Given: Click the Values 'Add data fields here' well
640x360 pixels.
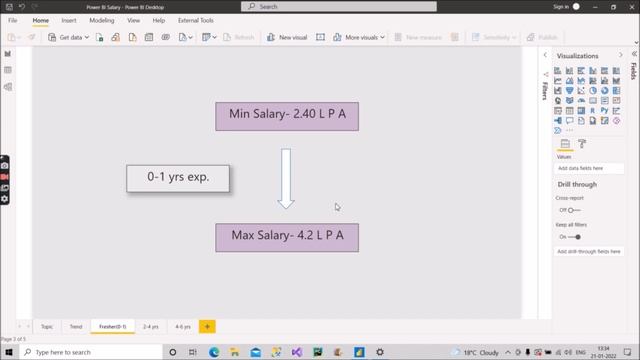Looking at the screenshot, I should (x=589, y=168).
